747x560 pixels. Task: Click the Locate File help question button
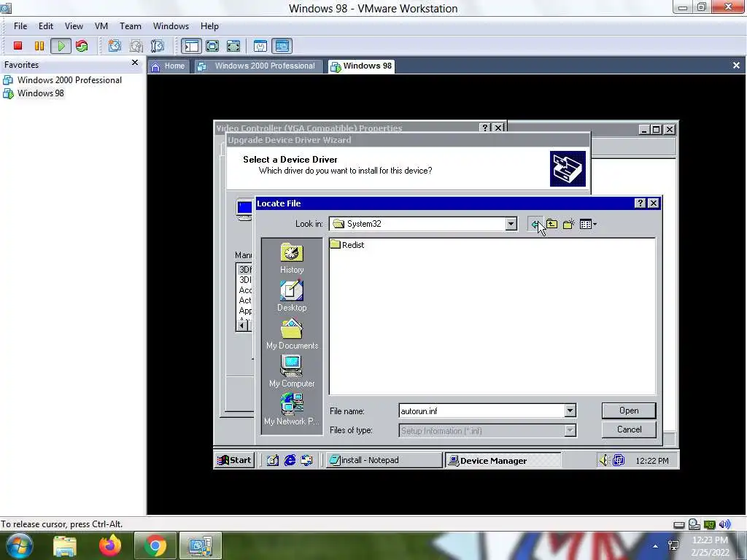pos(640,203)
